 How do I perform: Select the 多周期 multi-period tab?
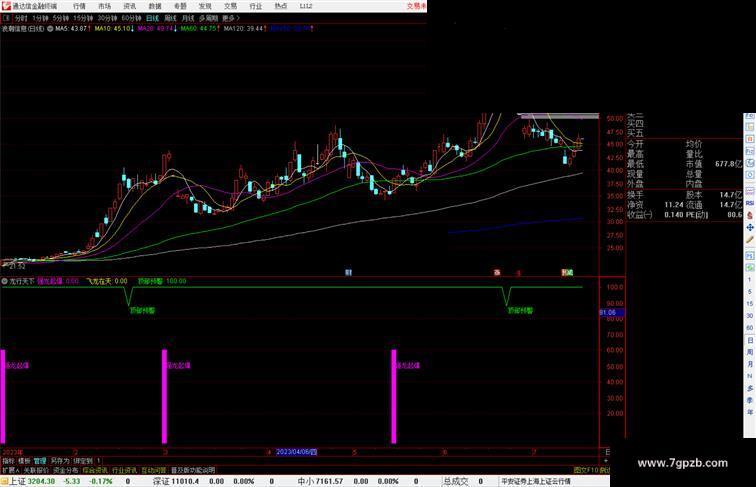(x=208, y=18)
